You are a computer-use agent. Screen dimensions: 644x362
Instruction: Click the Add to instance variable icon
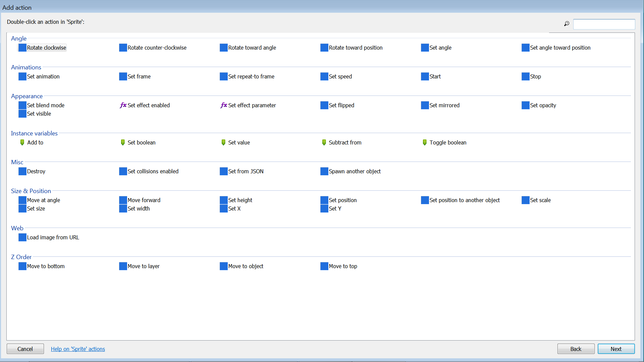pyautogui.click(x=22, y=142)
